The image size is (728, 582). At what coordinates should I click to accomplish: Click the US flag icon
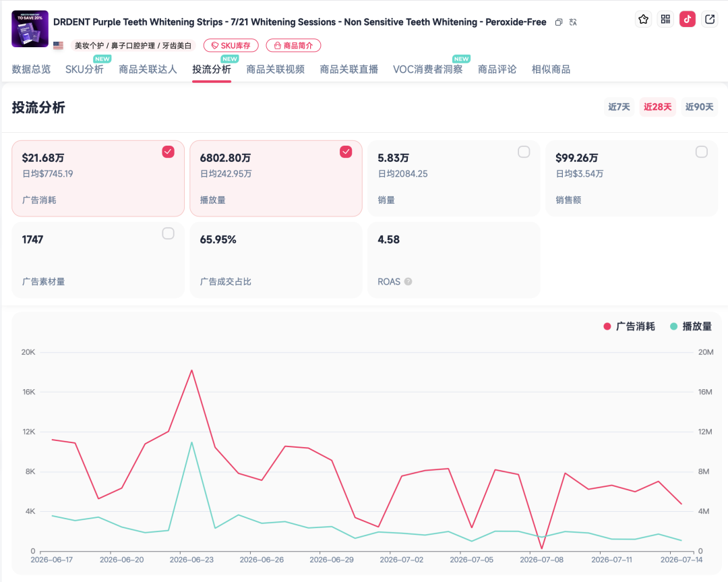pos(58,45)
